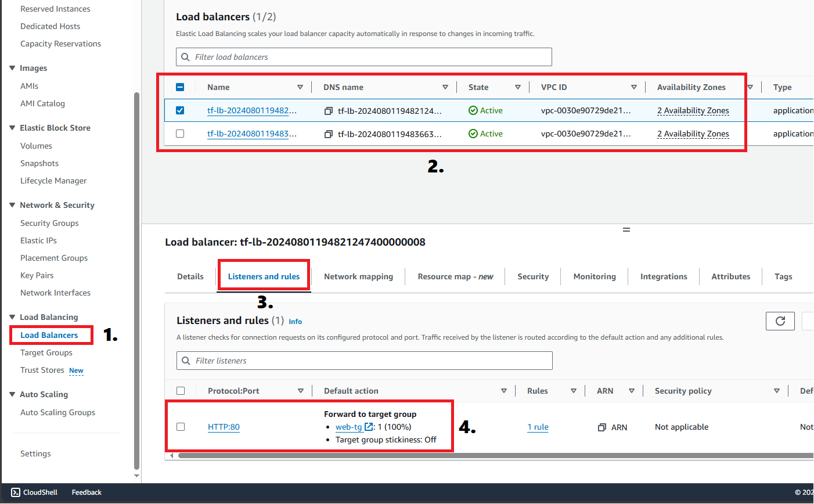814x504 pixels.
Task: Sort listeners by Default action arrow
Action: [504, 391]
